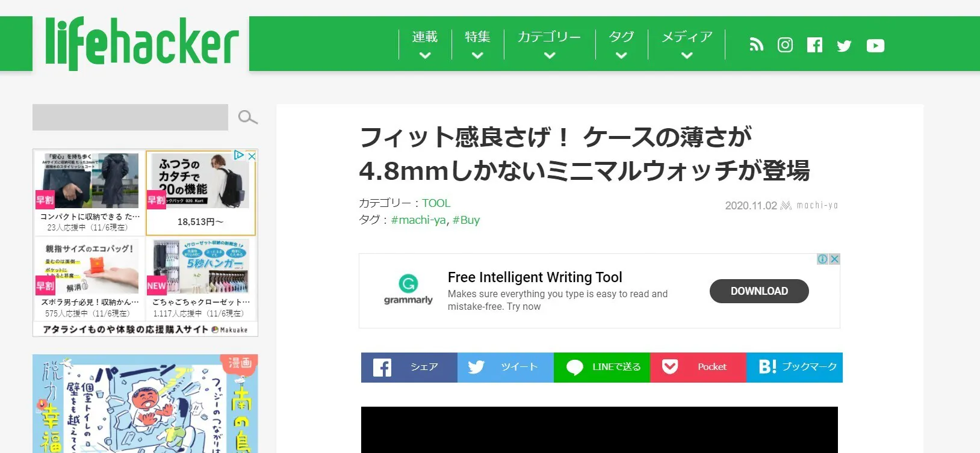Open the TOOL category link
Viewport: 980px width, 453px height.
[x=436, y=203]
